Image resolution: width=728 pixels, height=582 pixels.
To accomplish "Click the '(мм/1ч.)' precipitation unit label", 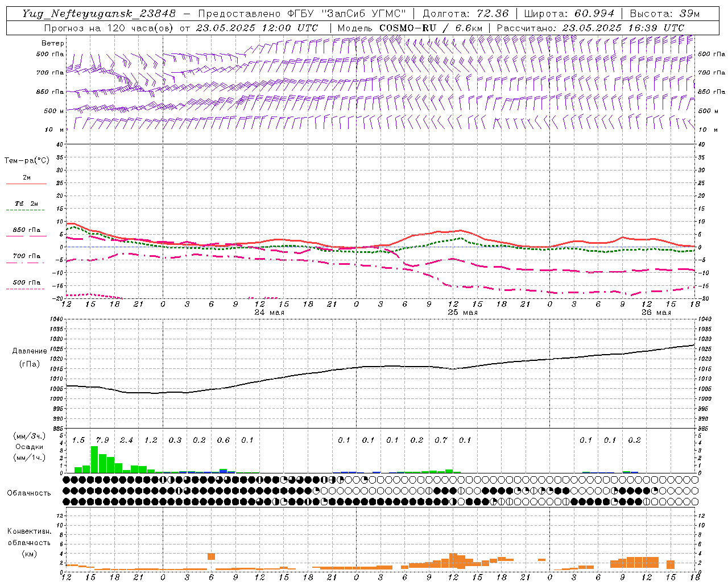I will pos(30,458).
